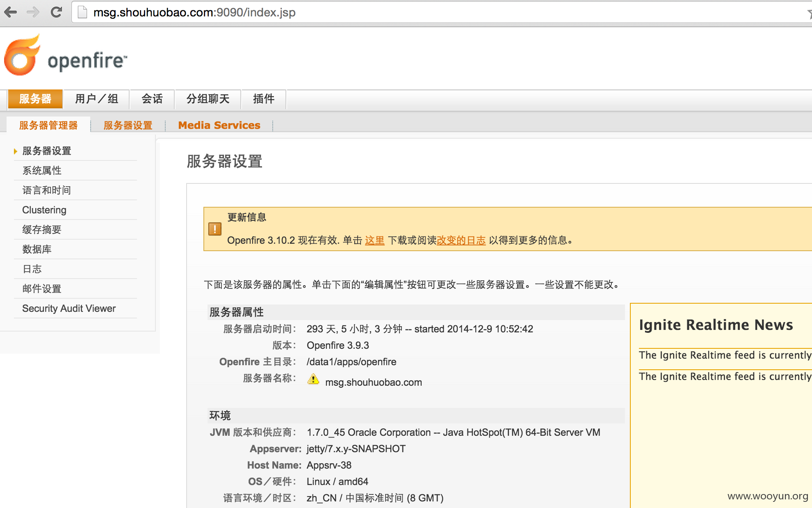812x508 pixels.
Task: Click the second Ignite Realtime feed message
Action: pyautogui.click(x=725, y=377)
